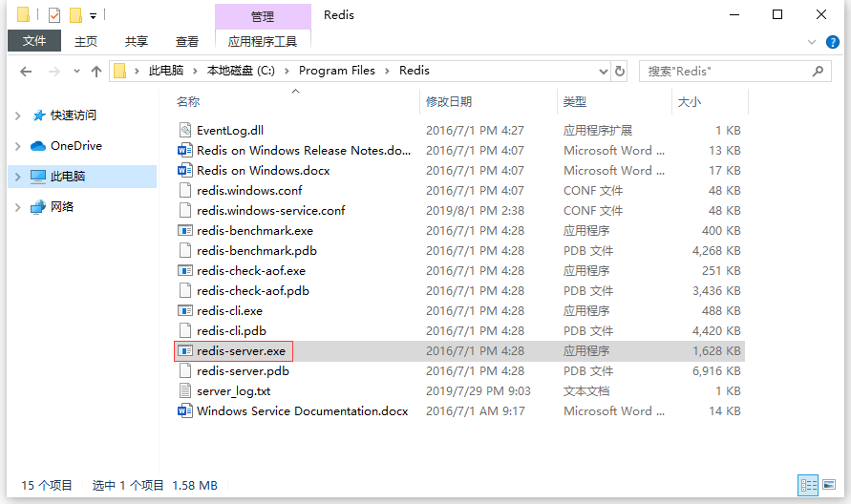Open the 应用程序工具 ribbon tab
Viewport: 851px width, 504px height.
click(263, 41)
